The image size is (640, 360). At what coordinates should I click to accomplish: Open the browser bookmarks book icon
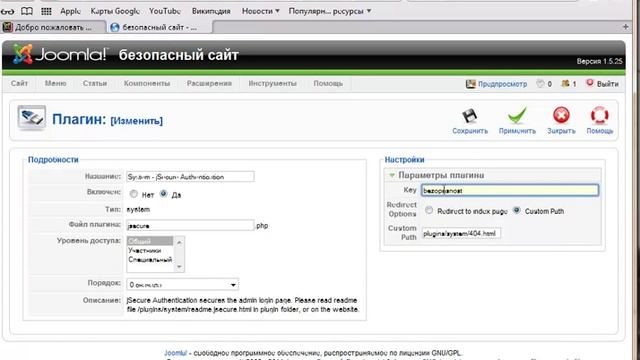coord(27,11)
